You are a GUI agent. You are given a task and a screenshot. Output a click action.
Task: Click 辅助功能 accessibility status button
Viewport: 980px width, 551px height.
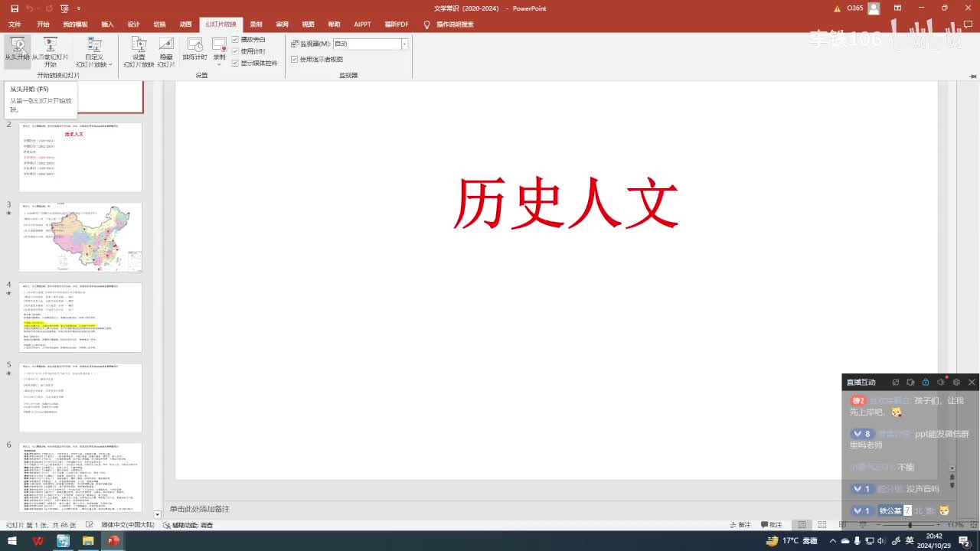[188, 525]
